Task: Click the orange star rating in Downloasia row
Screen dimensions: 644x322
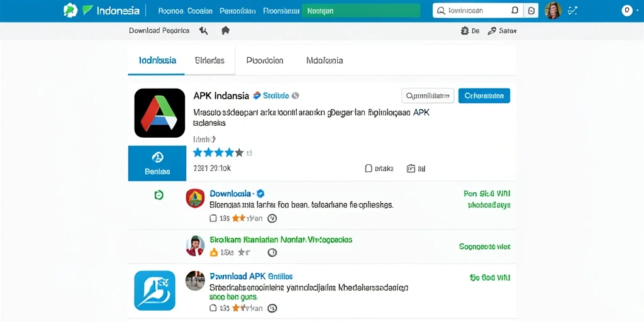Action: point(238,218)
